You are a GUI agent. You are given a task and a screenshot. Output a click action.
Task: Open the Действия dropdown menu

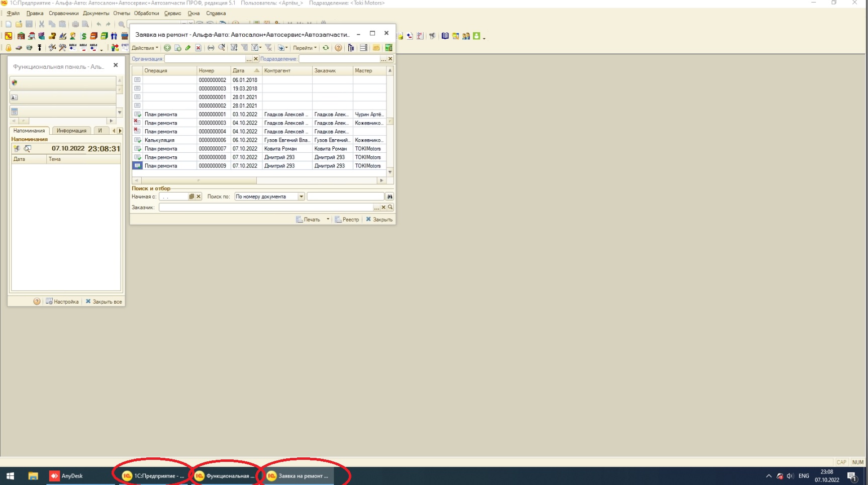tap(145, 48)
